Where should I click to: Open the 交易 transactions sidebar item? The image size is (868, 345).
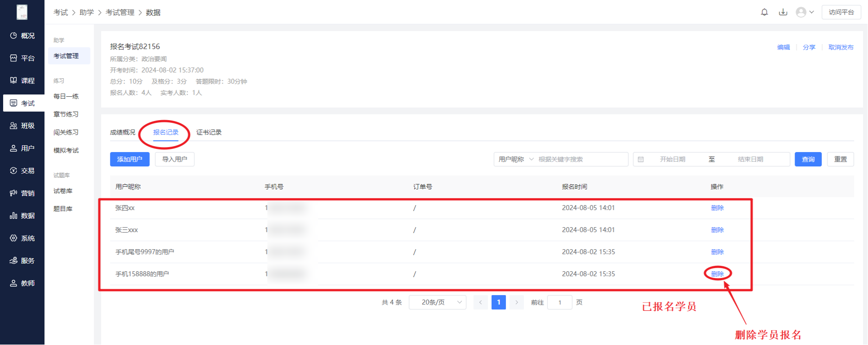coord(22,170)
